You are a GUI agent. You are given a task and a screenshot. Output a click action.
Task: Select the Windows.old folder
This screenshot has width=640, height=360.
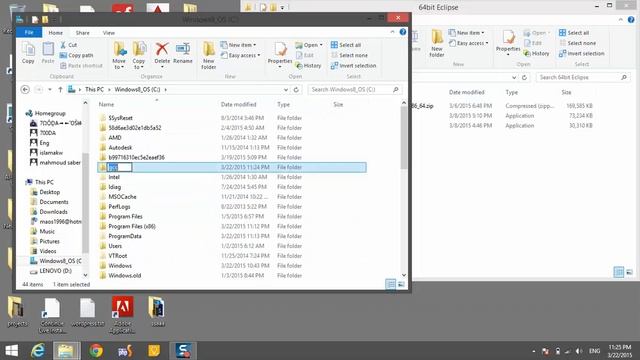pos(124,276)
